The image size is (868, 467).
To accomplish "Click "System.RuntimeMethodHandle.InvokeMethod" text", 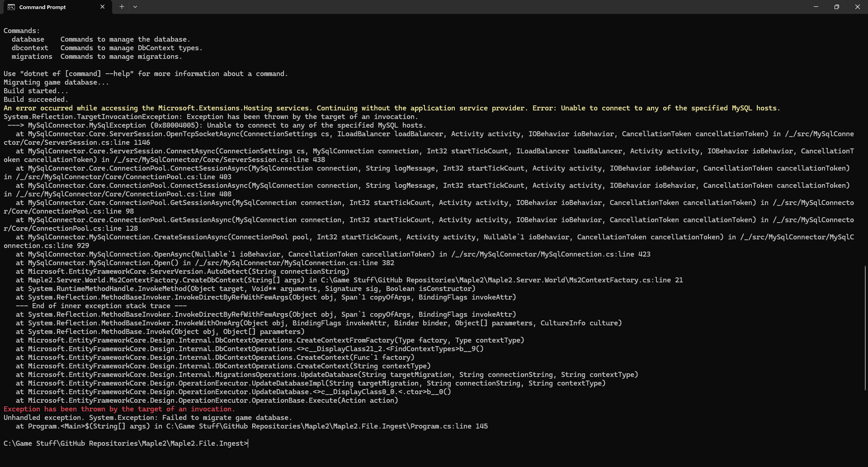I will pos(107,289).
